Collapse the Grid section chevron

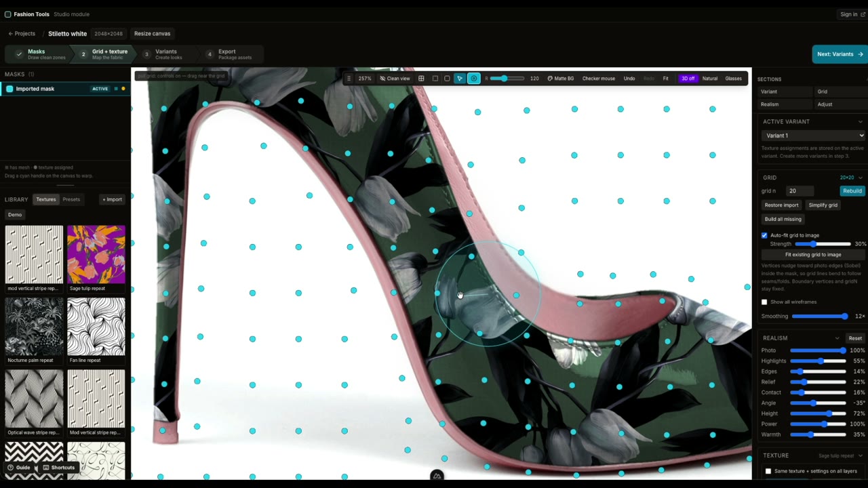(860, 178)
